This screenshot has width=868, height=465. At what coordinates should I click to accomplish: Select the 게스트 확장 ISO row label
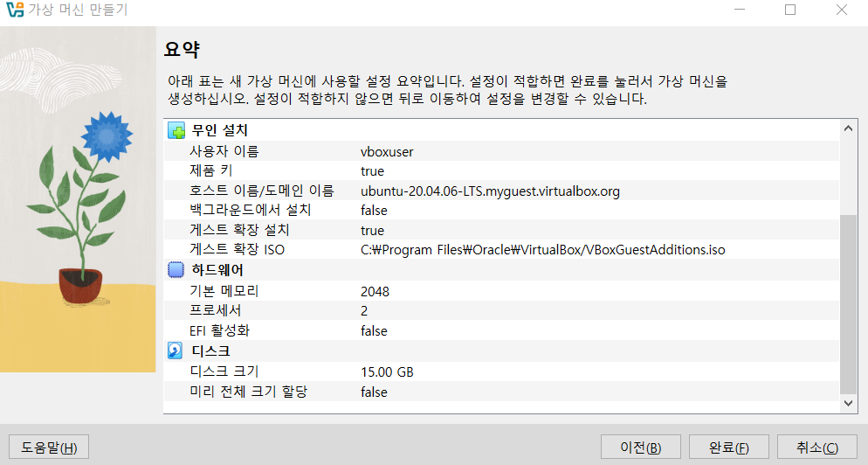[237, 250]
